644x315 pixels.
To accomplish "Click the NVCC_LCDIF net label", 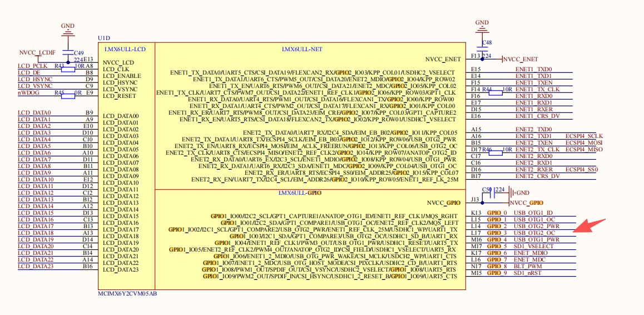I will click(x=37, y=53).
